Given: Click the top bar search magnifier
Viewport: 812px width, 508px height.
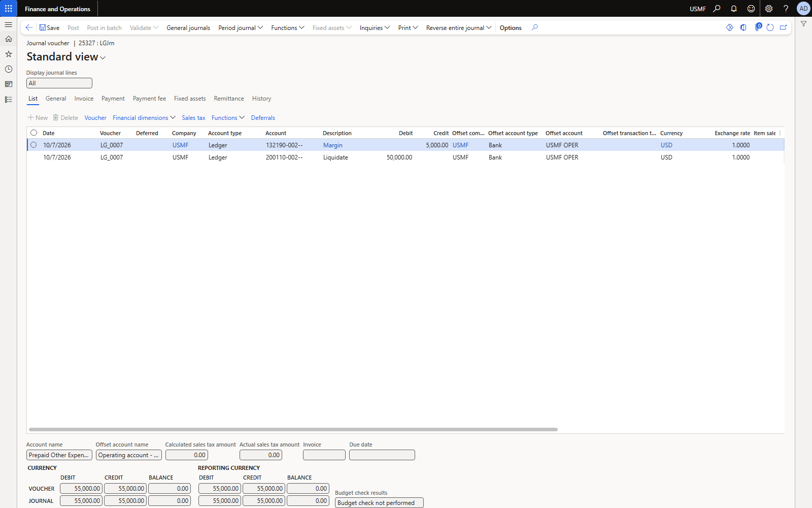Looking at the screenshot, I should click(717, 9).
